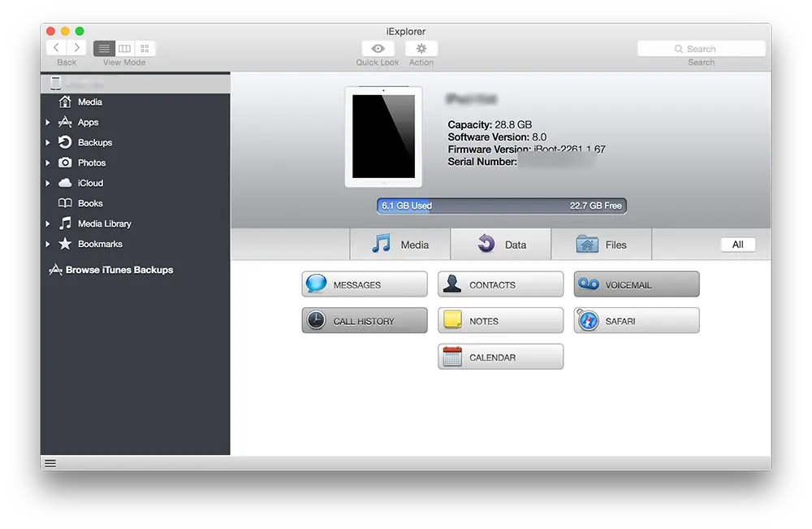Screen dimensions: 812x529
Task: Open the Contacts data button
Action: pyautogui.click(x=500, y=284)
